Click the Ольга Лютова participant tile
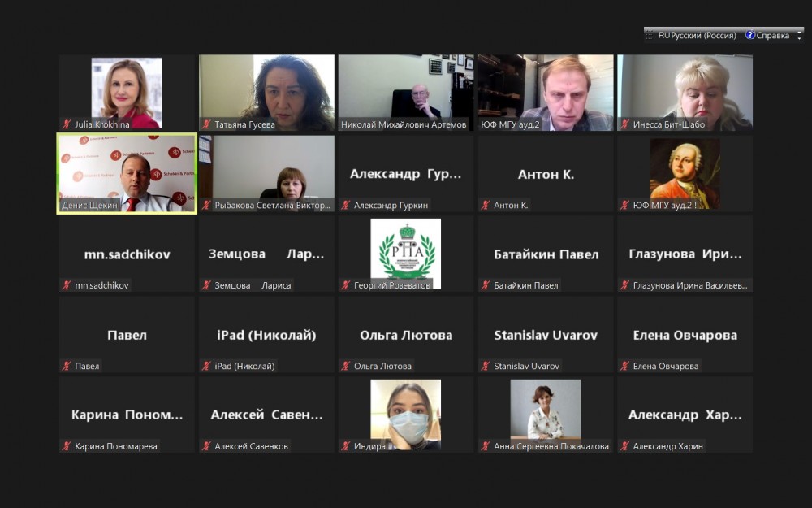This screenshot has height=508, width=812. tap(405, 334)
